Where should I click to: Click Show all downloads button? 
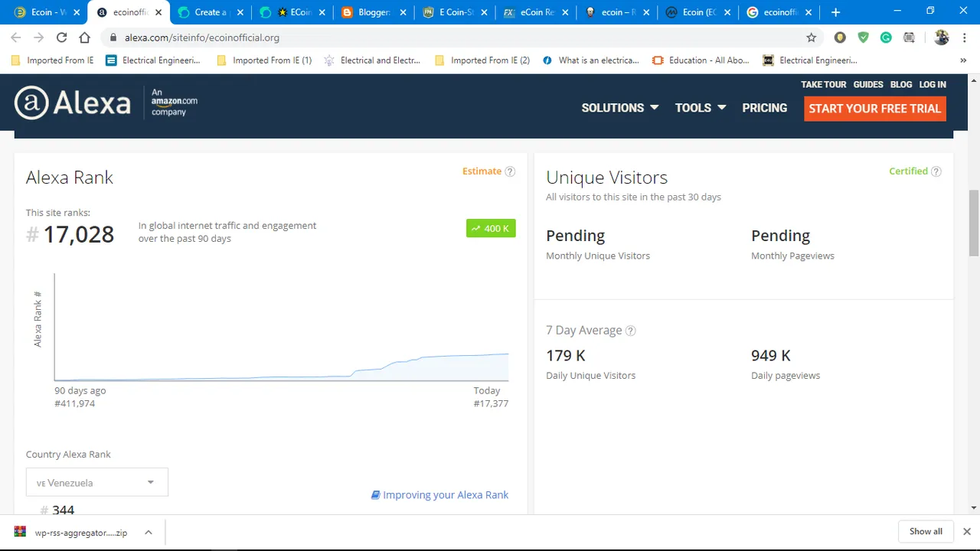pos(926,531)
